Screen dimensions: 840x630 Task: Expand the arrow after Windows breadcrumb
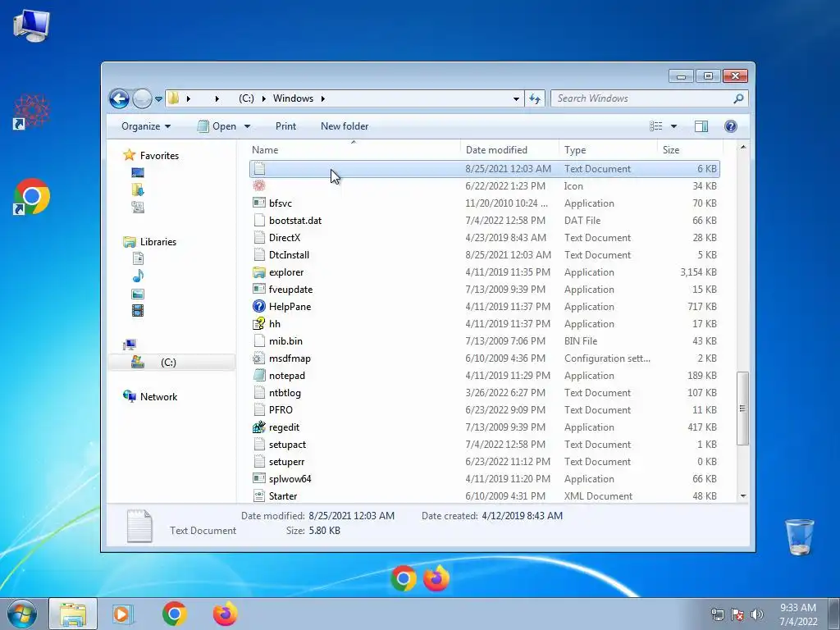(323, 98)
